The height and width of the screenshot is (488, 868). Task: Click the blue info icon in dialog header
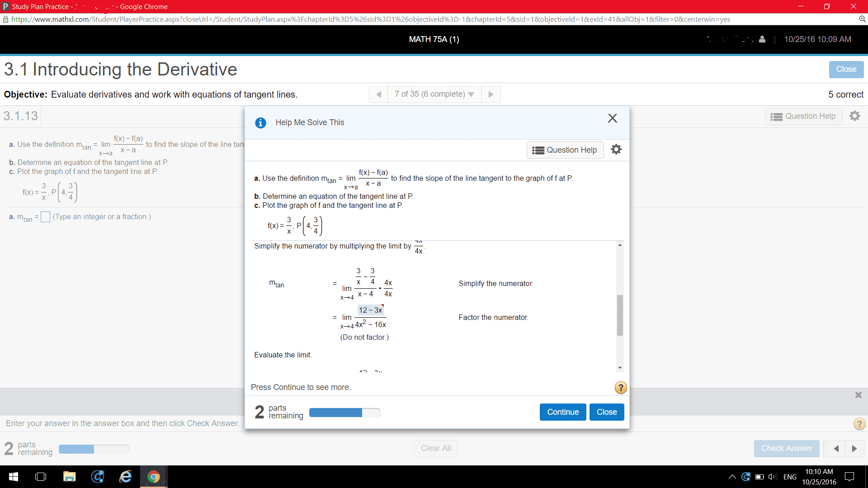[260, 123]
